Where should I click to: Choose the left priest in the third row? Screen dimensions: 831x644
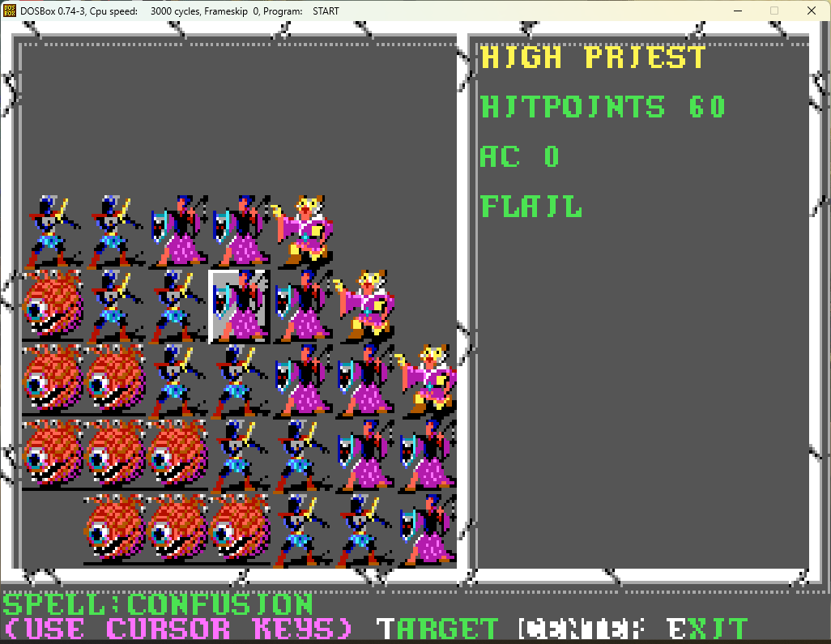pyautogui.click(x=302, y=381)
